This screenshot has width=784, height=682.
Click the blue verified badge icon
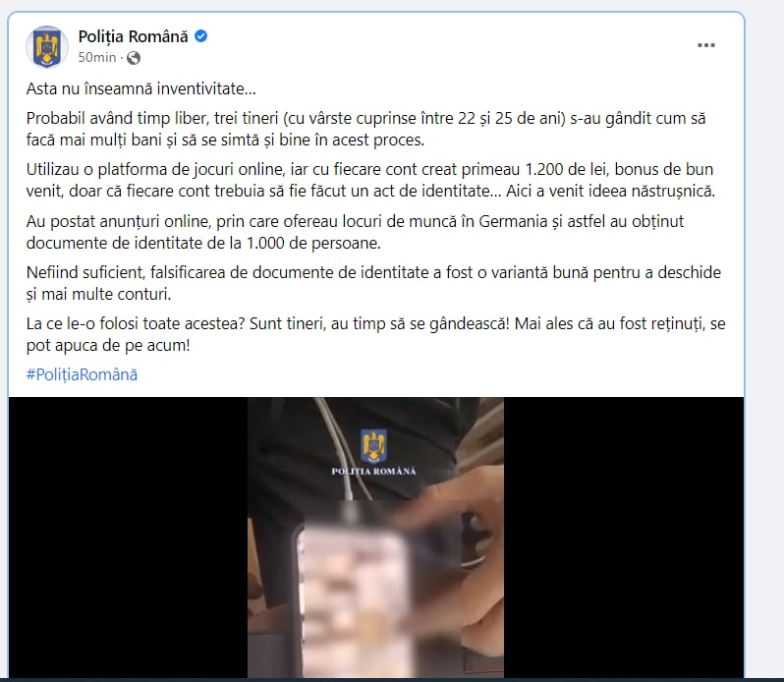[x=201, y=36]
